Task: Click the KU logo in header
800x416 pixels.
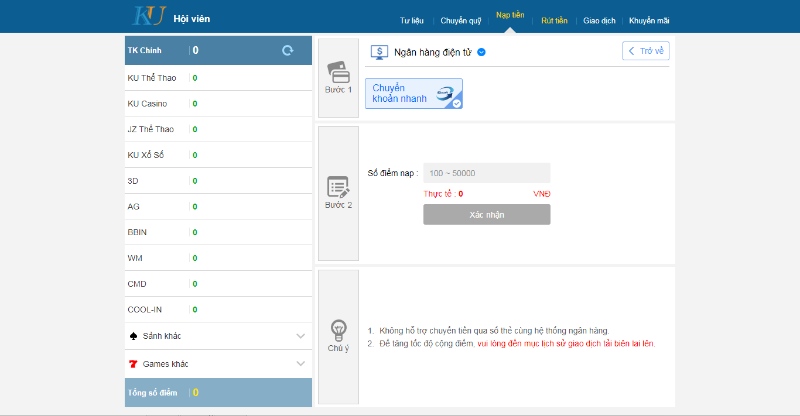Action: [x=150, y=17]
